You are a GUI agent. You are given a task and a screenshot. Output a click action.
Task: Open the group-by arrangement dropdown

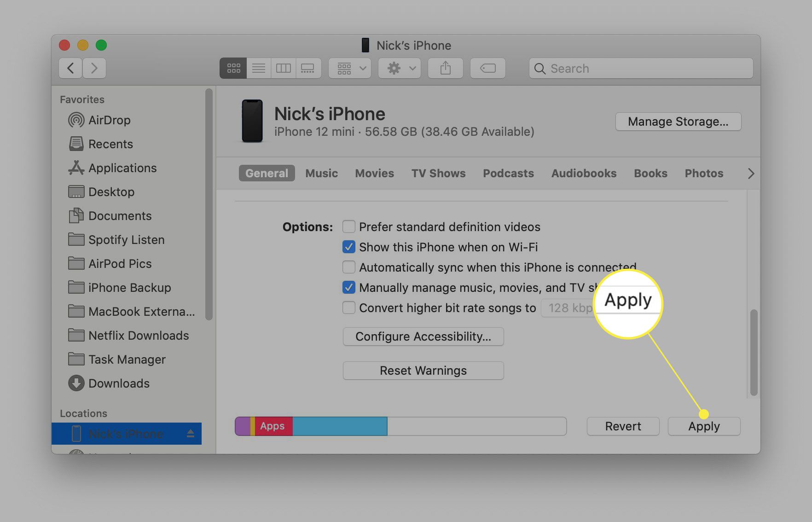(x=350, y=68)
